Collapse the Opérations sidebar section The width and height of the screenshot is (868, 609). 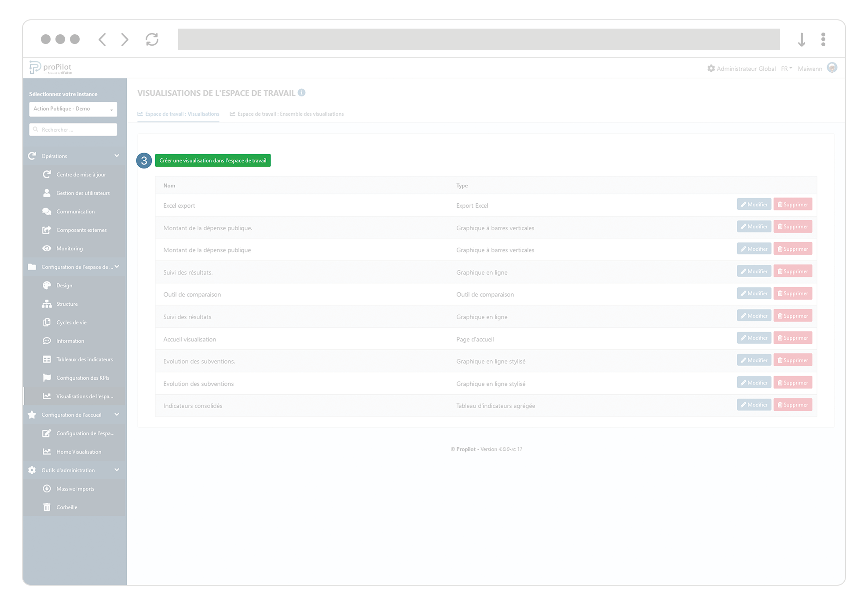[117, 156]
